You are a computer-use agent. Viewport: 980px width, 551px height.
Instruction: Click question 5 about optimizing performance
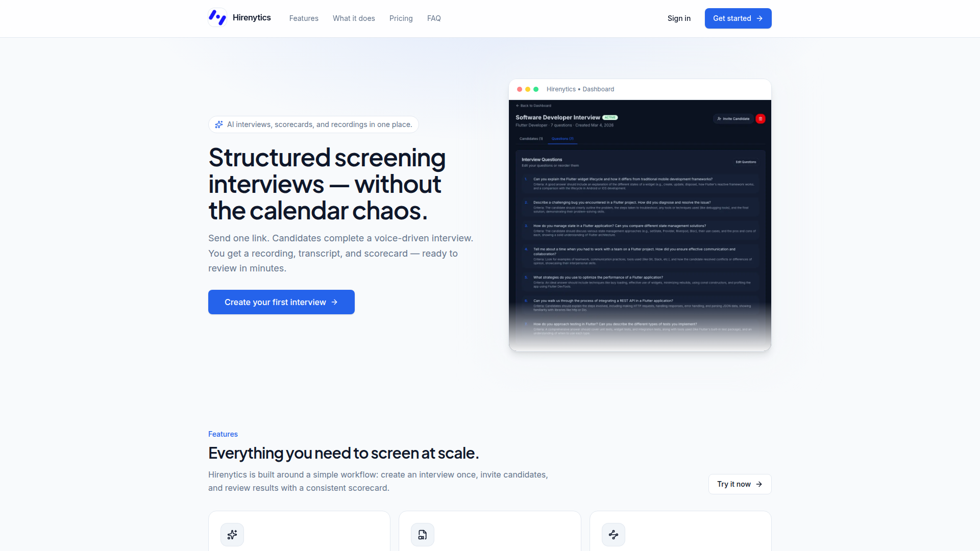point(640,282)
